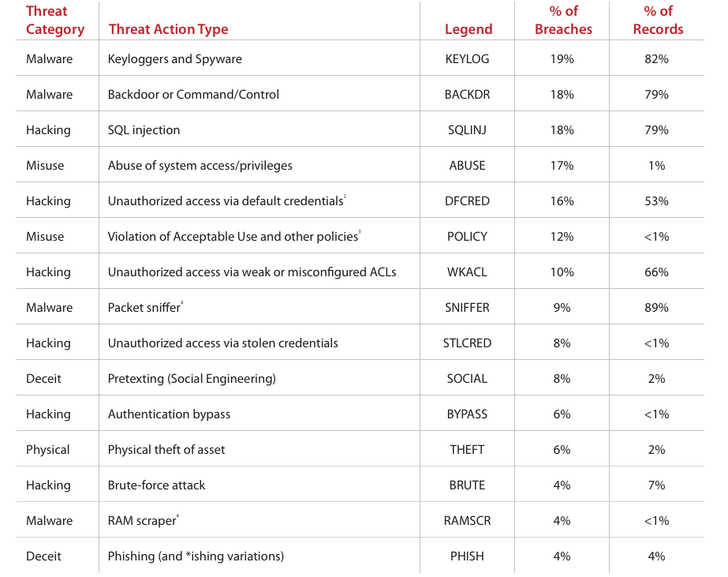Click the Threat Category column header
Screen dimensions: 728x577
click(x=54, y=21)
